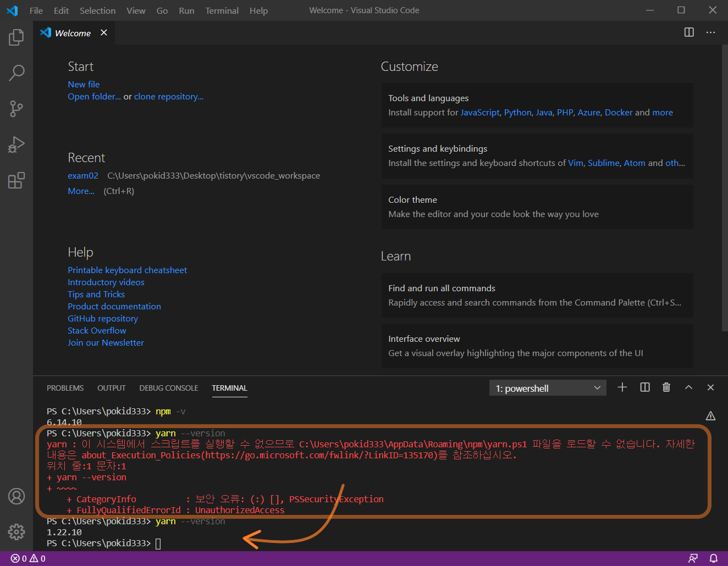Viewport: 728px width, 566px height.
Task: Close the Welcome tab
Action: (x=104, y=33)
